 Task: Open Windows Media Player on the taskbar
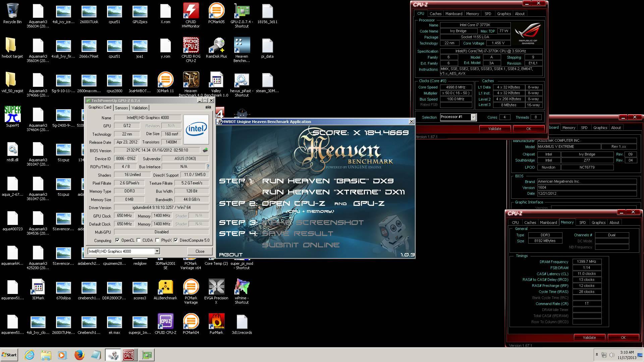(x=62, y=355)
